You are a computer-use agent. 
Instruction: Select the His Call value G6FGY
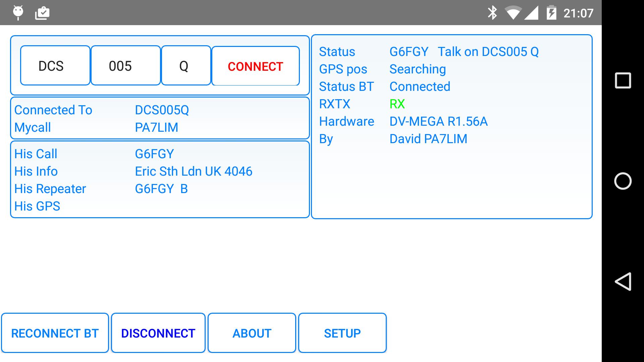pyautogui.click(x=154, y=154)
